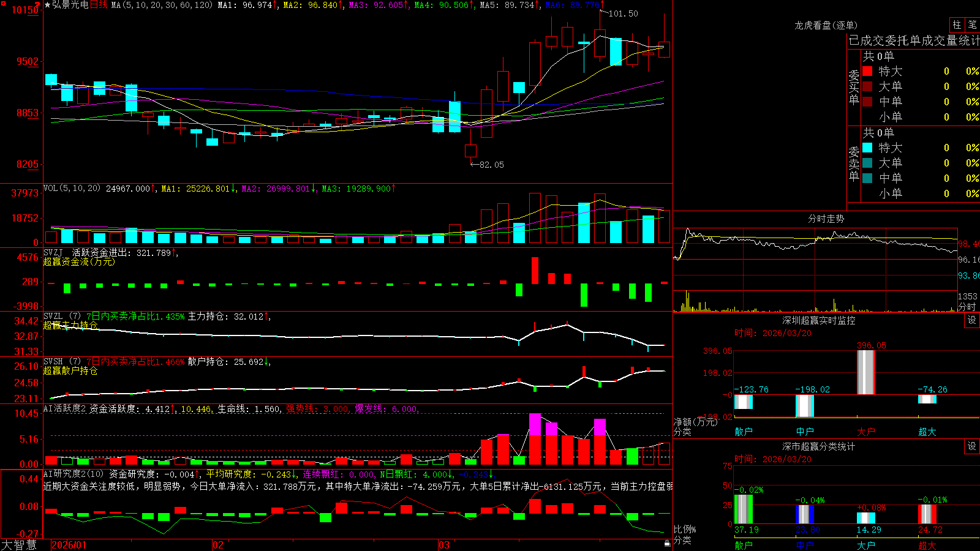This screenshot has height=551, width=980.
Task: Click the 主力持仓: 32.012 value
Action: pyautogui.click(x=225, y=317)
